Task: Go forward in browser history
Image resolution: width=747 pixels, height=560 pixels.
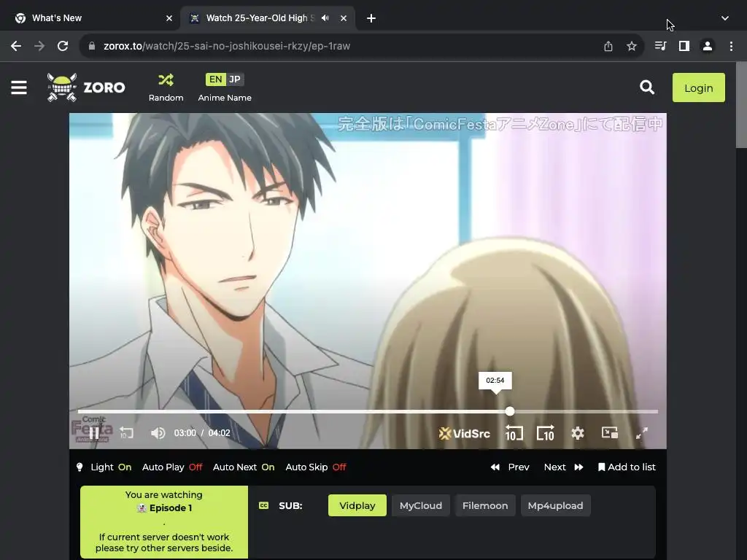Action: 39,46
